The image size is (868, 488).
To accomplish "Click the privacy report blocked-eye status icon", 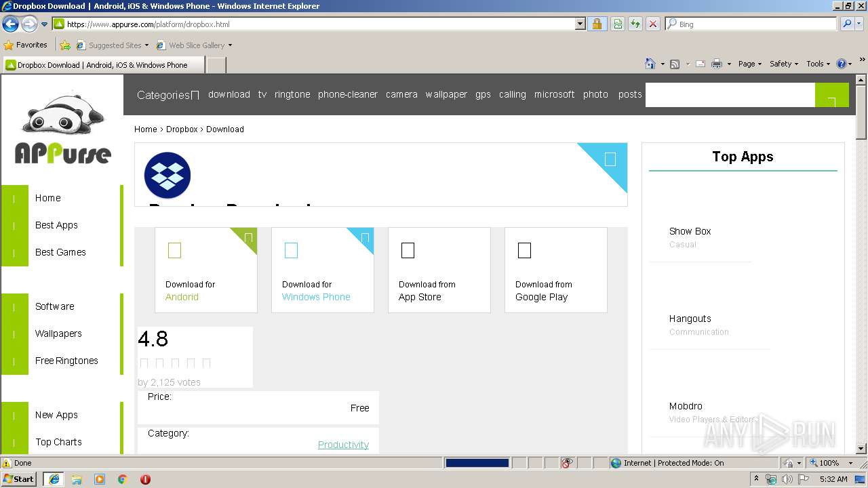I will point(567,463).
